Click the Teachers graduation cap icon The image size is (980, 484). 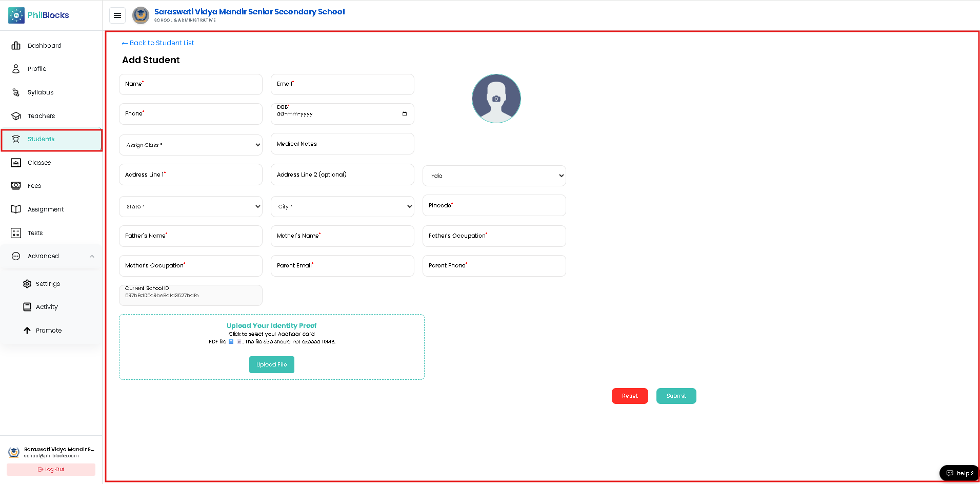[x=16, y=116]
